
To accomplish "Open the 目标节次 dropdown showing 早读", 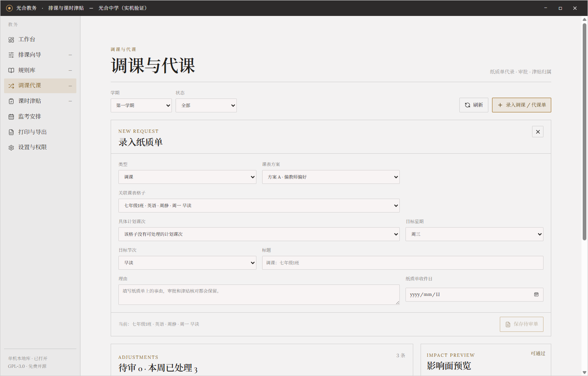I will click(187, 263).
